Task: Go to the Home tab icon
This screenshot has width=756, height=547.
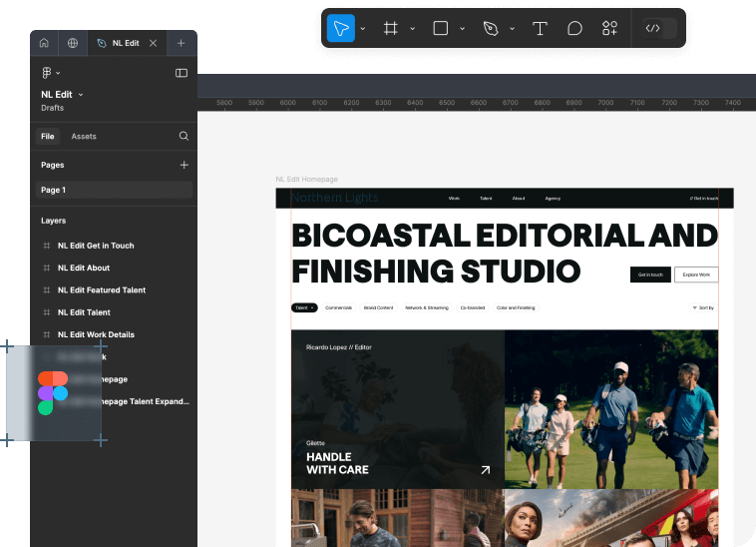Action: 44,43
